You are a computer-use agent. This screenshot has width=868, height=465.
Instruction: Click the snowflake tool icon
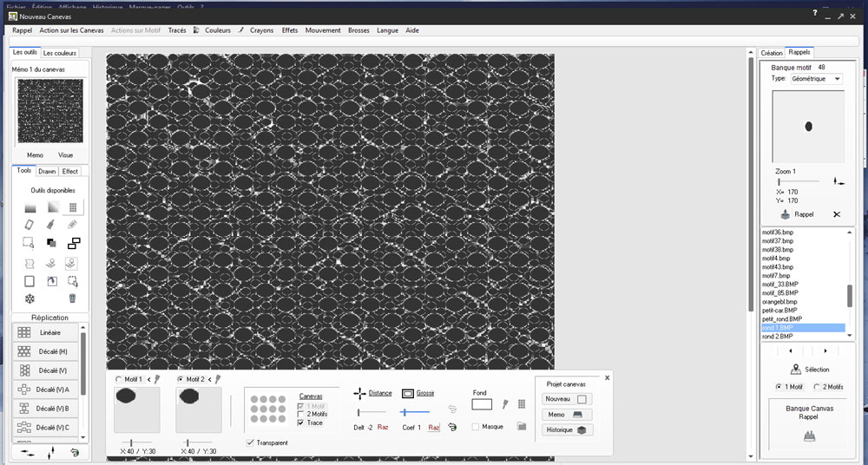point(30,298)
